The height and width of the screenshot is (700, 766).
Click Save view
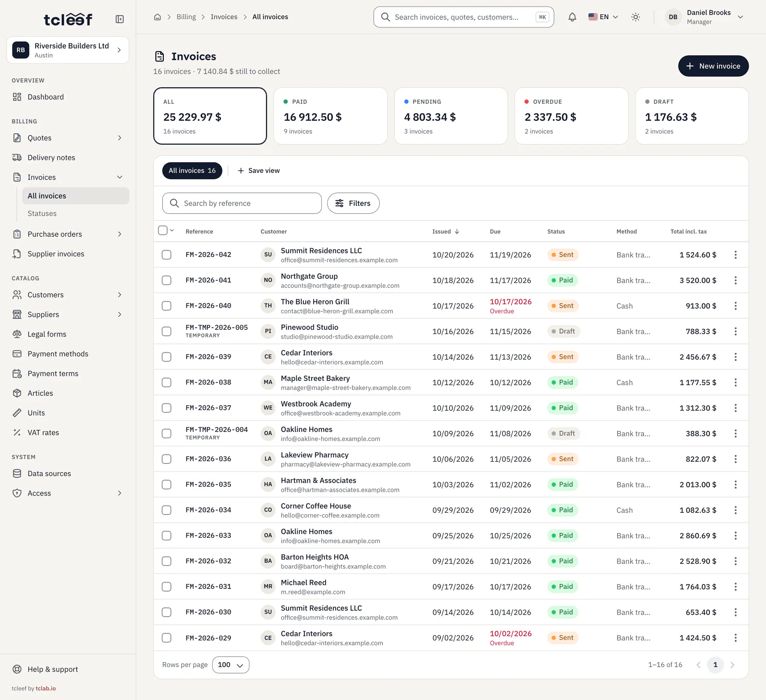pyautogui.click(x=259, y=171)
